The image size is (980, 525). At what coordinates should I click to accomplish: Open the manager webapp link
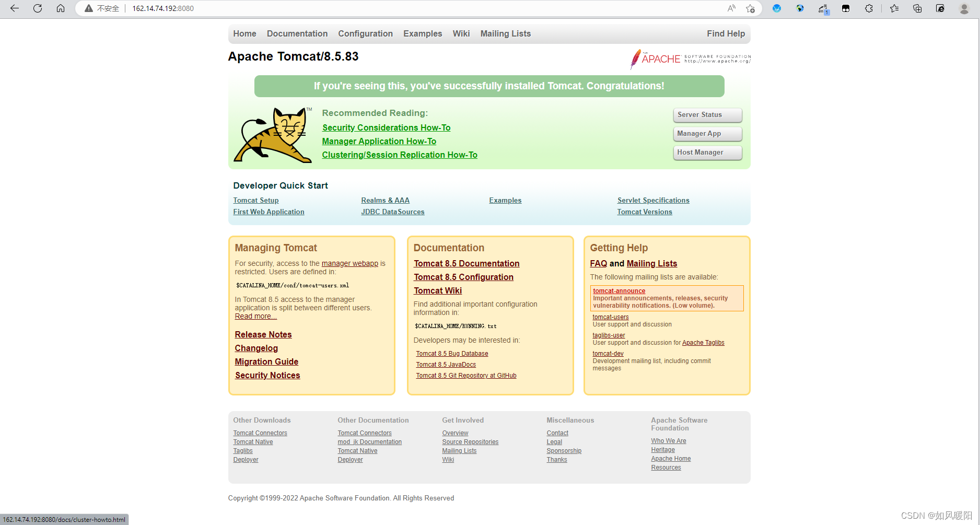(350, 263)
